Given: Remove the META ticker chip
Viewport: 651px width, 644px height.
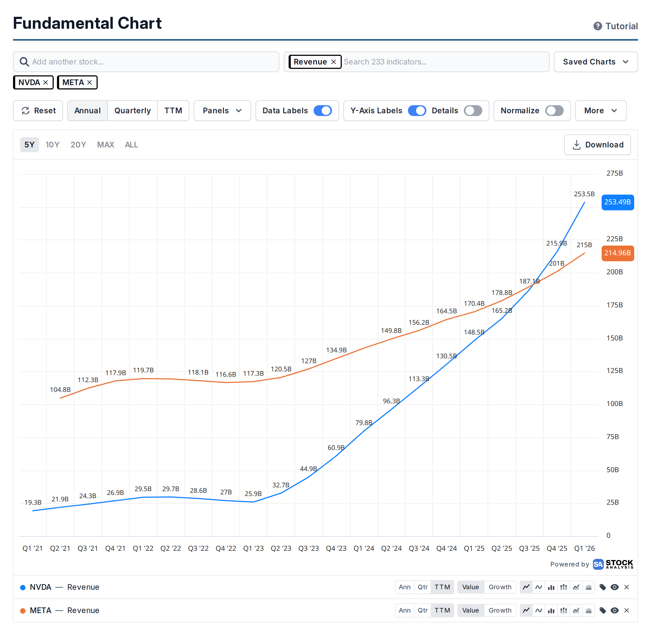Looking at the screenshot, I should [x=90, y=82].
